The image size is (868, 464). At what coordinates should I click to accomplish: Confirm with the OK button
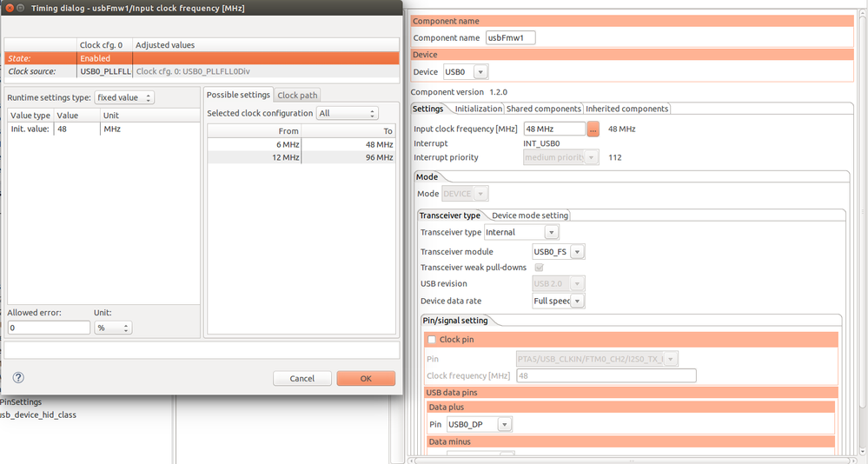tap(366, 378)
